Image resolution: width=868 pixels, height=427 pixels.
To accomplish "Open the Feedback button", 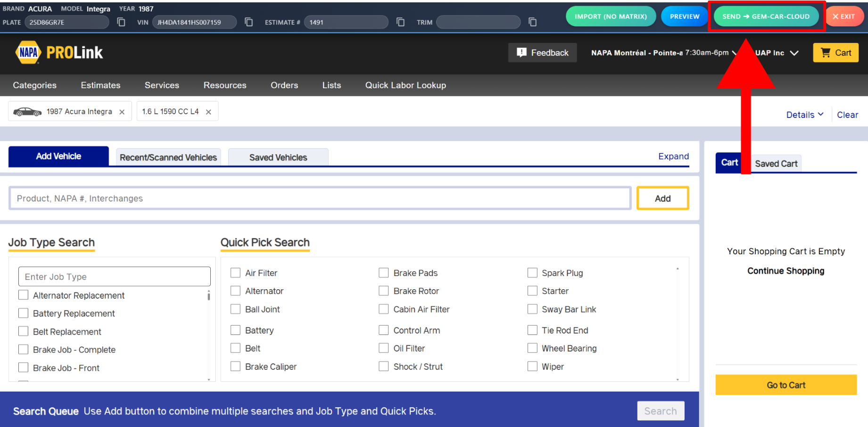I will [x=543, y=53].
